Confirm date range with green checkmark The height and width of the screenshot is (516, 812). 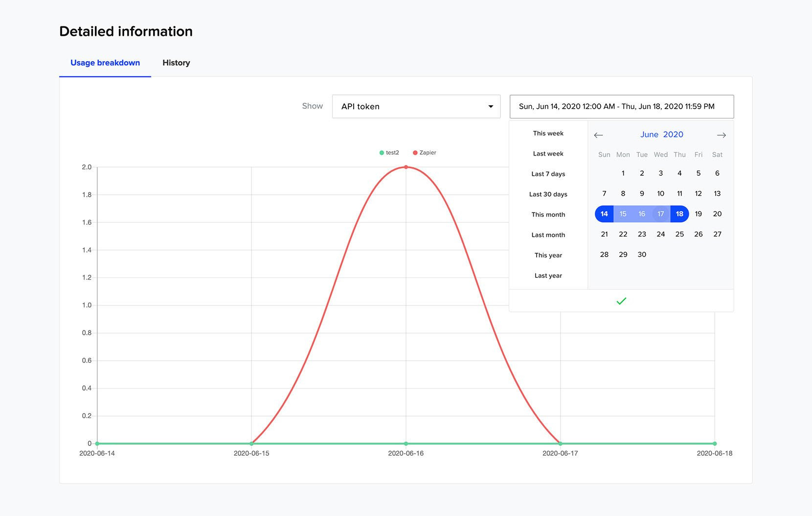click(x=621, y=301)
